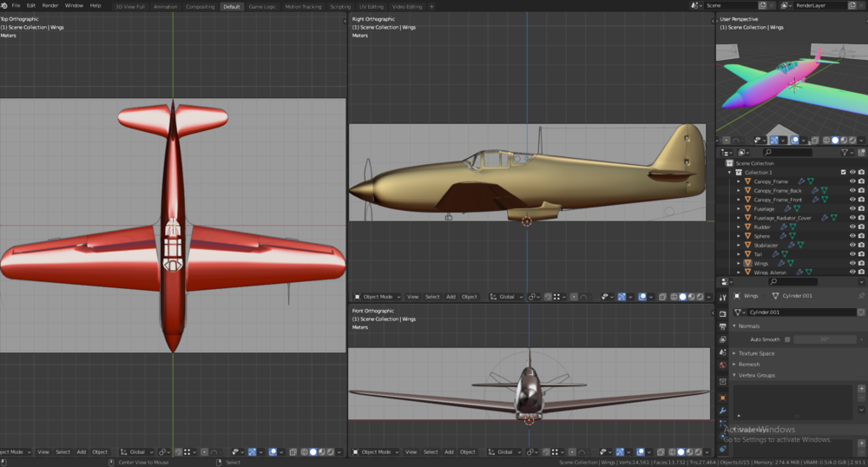Pin the properties editor context
This screenshot has height=467, width=868.
861,295
